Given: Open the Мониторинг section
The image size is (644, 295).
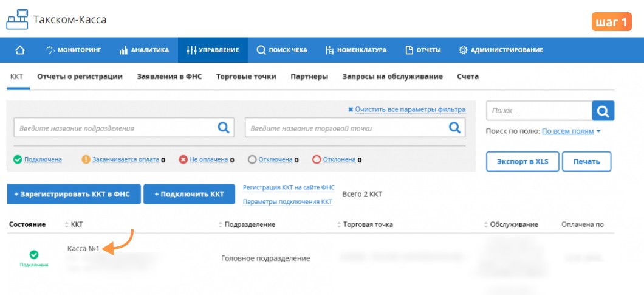Looking at the screenshot, I should 73,50.
